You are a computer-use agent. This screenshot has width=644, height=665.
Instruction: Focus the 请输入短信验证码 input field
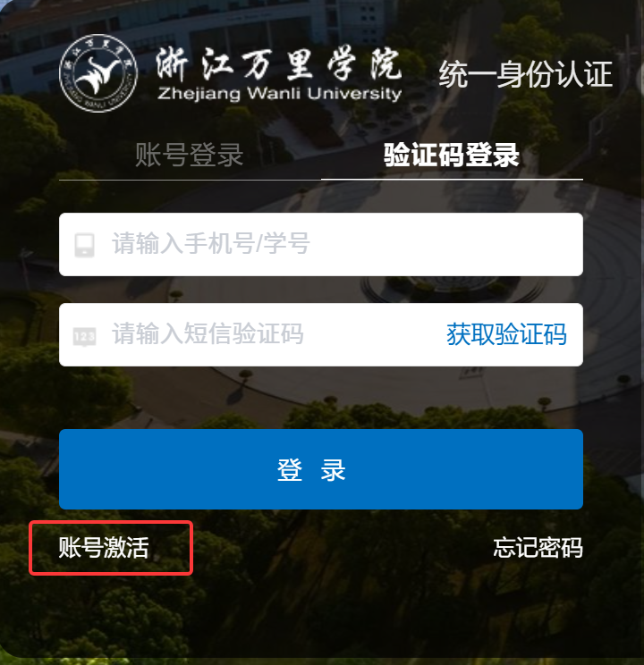pyautogui.click(x=250, y=334)
